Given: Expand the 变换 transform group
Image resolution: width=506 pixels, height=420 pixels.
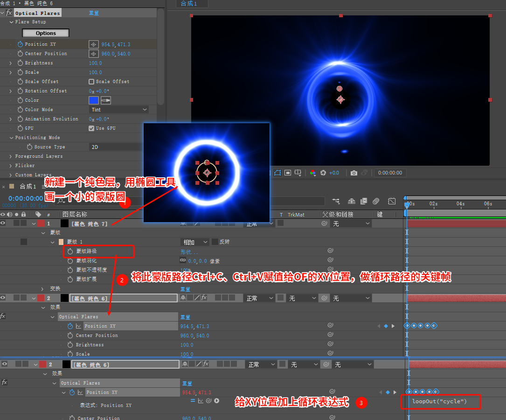Looking at the screenshot, I should tap(42, 288).
